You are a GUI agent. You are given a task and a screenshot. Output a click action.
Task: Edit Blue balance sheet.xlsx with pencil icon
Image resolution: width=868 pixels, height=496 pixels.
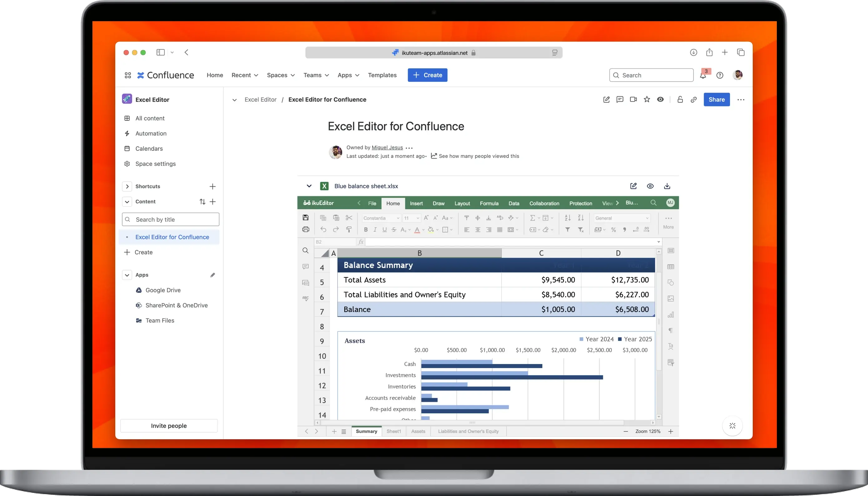coord(634,186)
